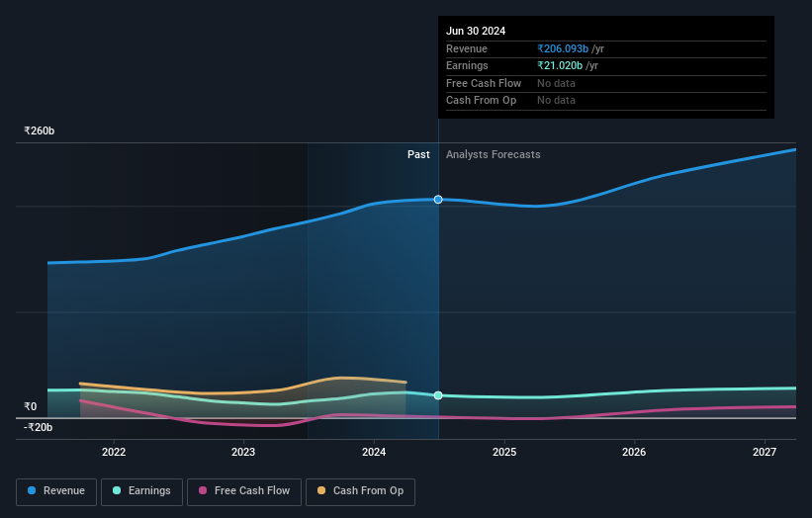
Task: Click the Revenue row label in tooltip
Action: tap(467, 48)
